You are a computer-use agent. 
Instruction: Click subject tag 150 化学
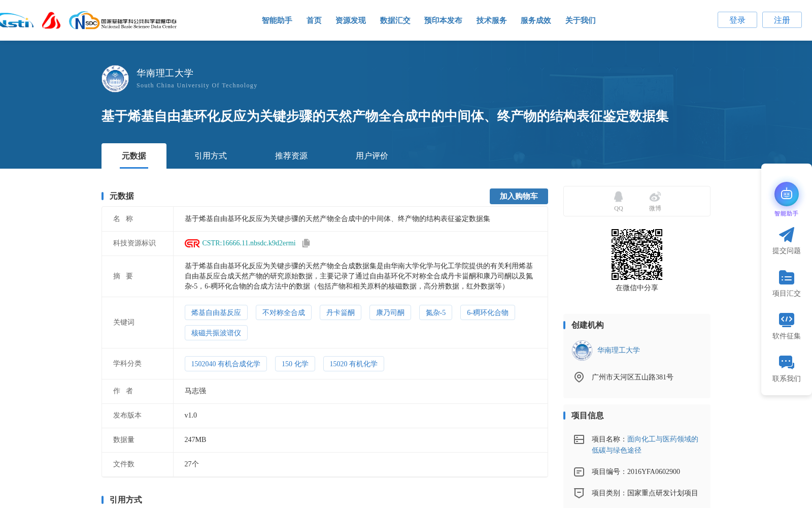[295, 364]
